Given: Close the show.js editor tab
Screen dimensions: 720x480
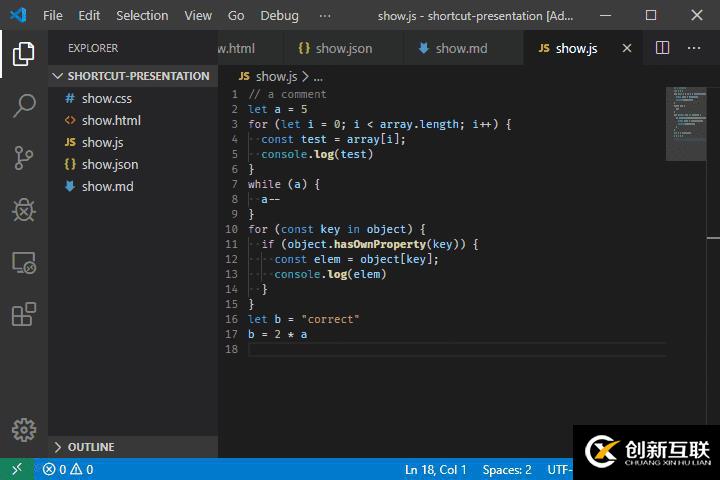Looking at the screenshot, I should (627, 48).
